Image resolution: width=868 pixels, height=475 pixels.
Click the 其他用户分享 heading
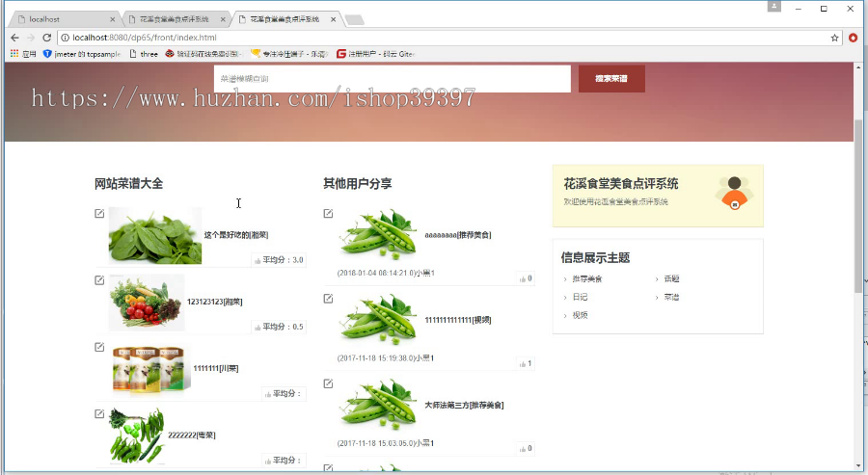tap(358, 184)
